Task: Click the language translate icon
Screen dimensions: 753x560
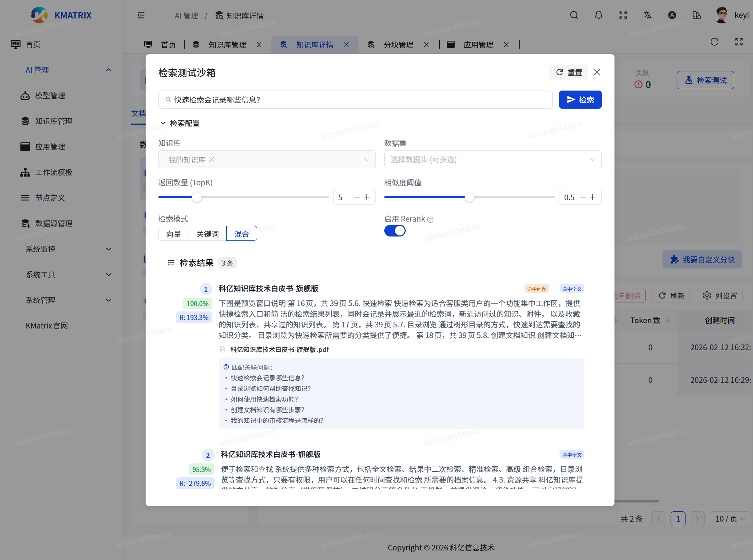Action: pyautogui.click(x=647, y=15)
